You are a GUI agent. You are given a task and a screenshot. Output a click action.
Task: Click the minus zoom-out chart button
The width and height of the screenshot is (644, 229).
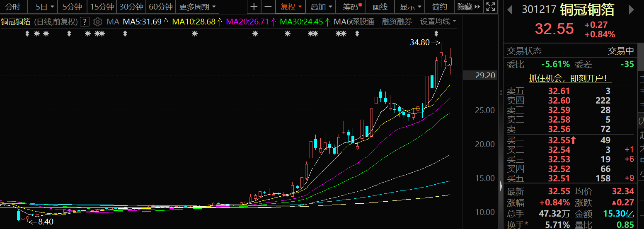[268, 7]
